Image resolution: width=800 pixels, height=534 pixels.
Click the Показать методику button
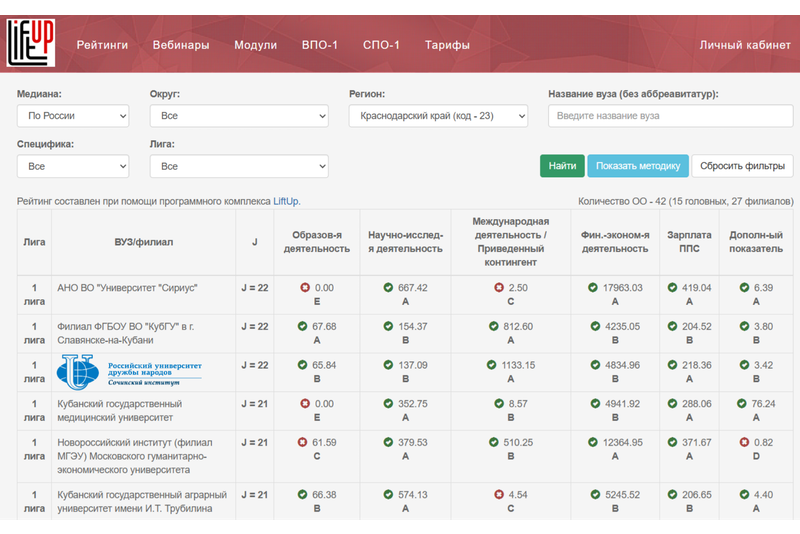[638, 166]
